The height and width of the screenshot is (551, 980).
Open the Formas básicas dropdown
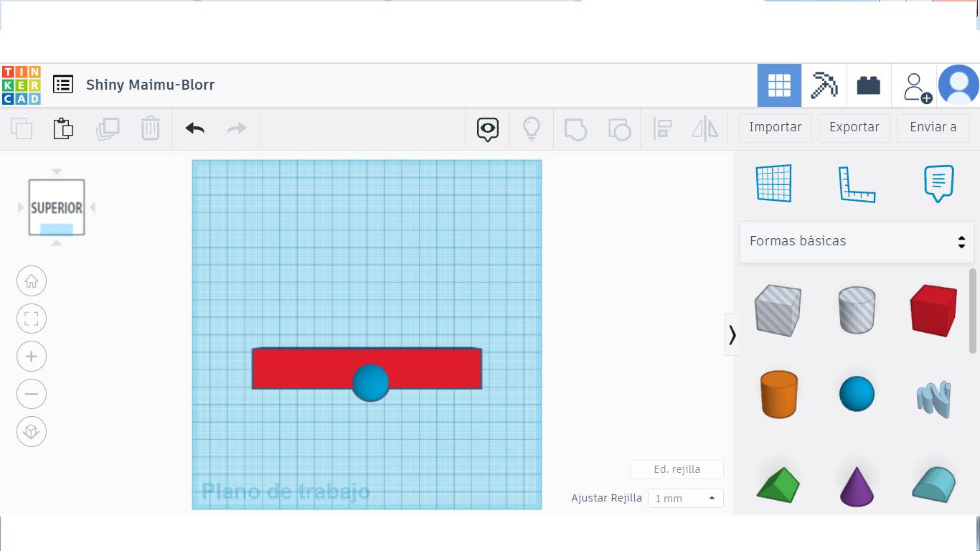[857, 241]
